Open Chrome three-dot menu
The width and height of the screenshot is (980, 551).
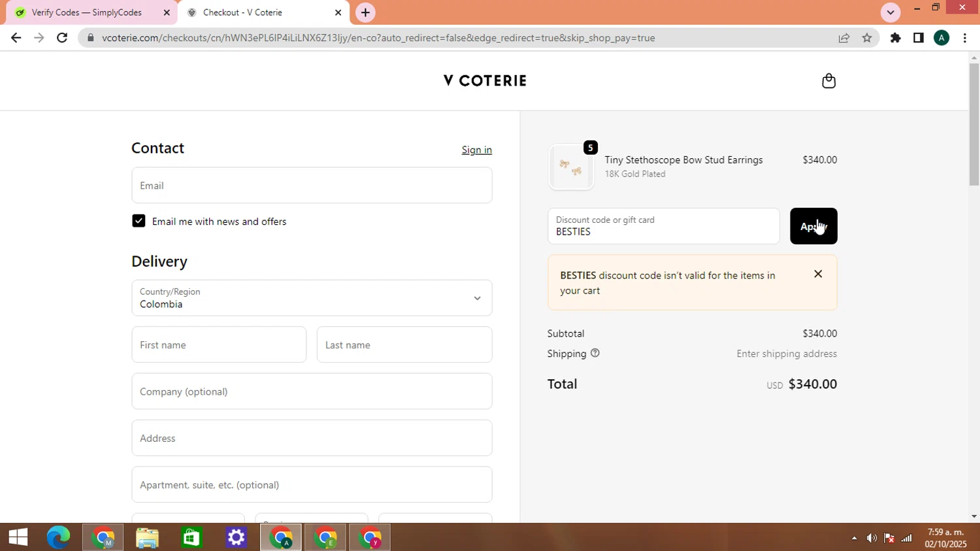point(965,38)
